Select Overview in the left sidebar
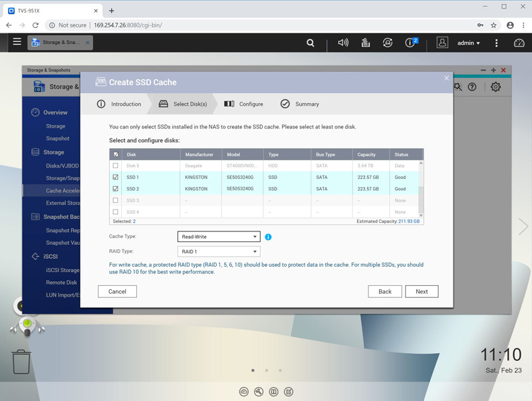Screen dimensions: 532x401 pos(55,112)
